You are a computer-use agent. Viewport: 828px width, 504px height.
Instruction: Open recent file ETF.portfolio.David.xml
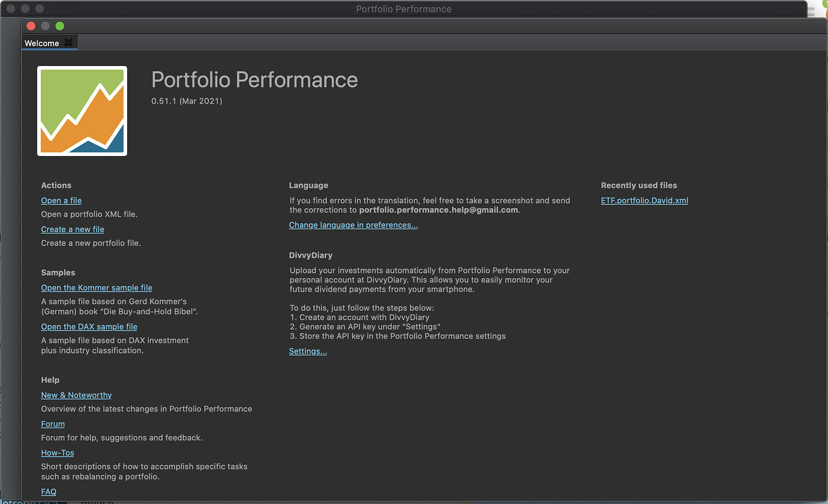pyautogui.click(x=644, y=200)
